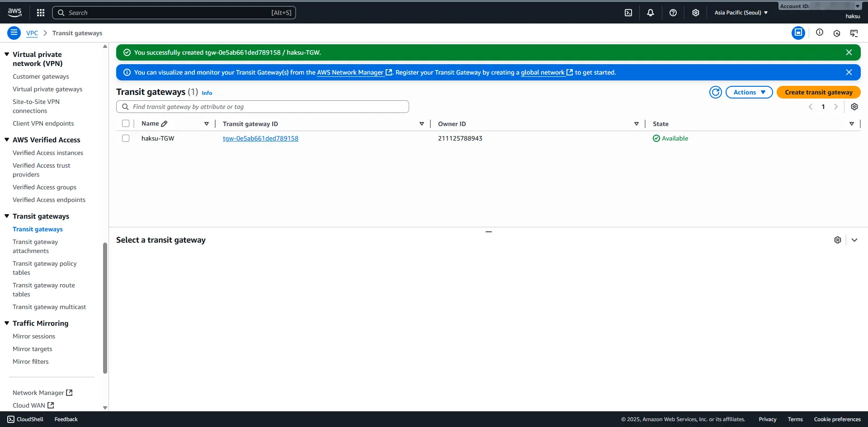Screen dimensions: 868x427
Task: Open Mirror sessions in sidebar
Action: [x=34, y=336]
